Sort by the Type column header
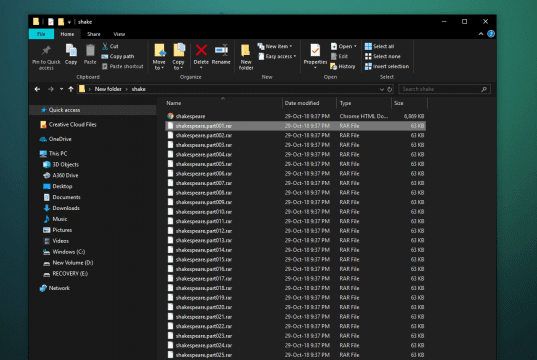Viewport: 537px width, 360px height. (x=364, y=103)
